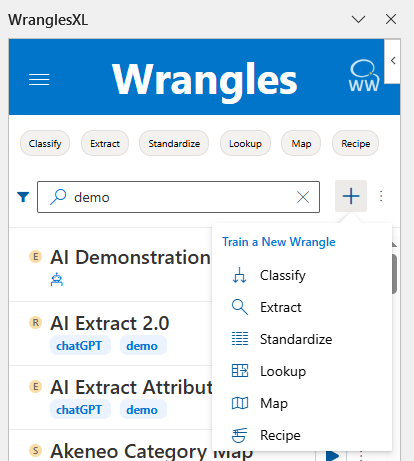Open the WranglesXL task pane dropdown arrow

359,19
